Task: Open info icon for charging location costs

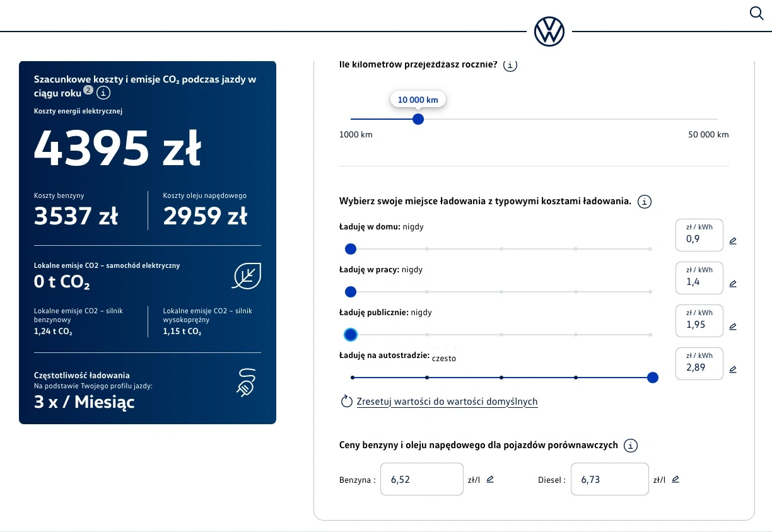Action: (x=644, y=202)
